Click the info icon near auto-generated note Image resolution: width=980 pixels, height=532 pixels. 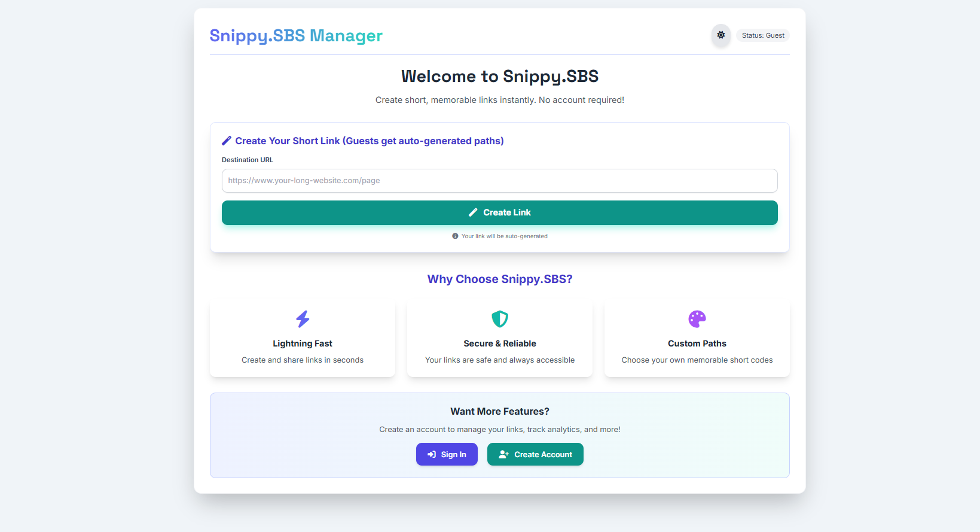tap(455, 236)
